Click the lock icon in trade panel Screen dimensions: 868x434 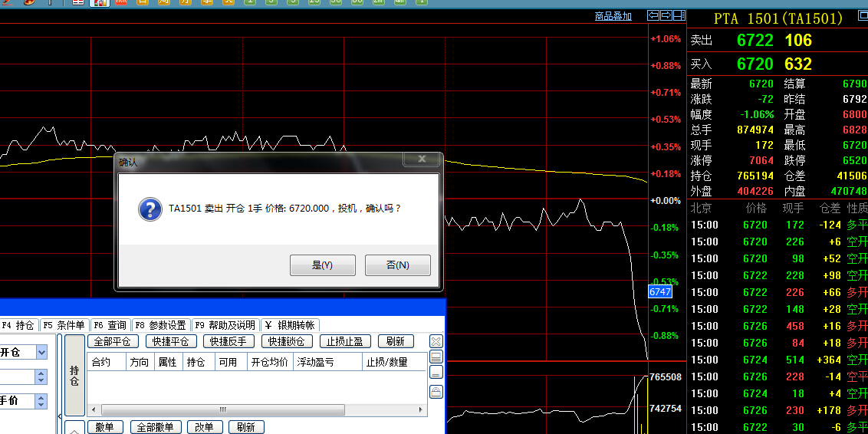(436, 391)
